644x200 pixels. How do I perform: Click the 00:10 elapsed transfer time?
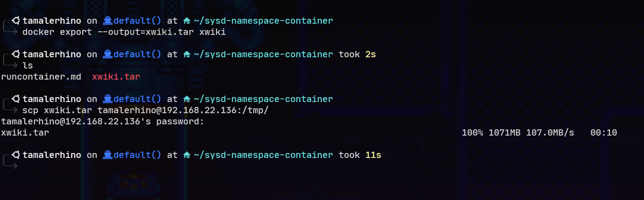coord(604,133)
